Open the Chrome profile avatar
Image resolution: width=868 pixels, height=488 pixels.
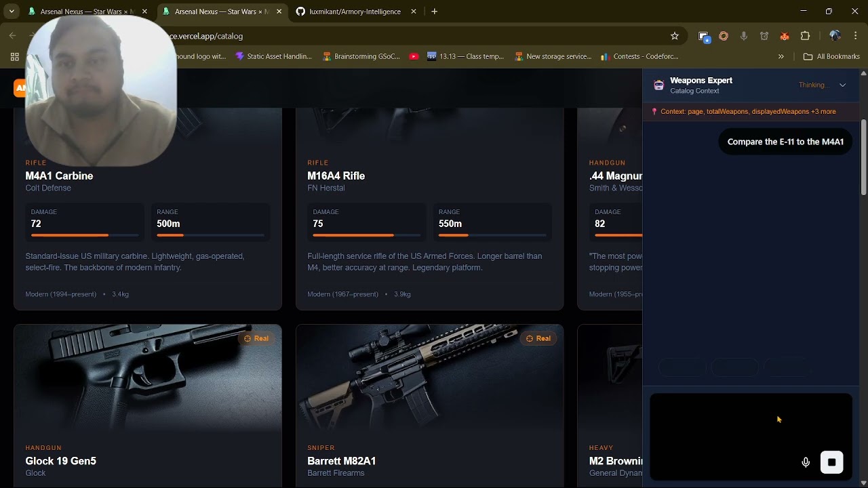(x=835, y=36)
